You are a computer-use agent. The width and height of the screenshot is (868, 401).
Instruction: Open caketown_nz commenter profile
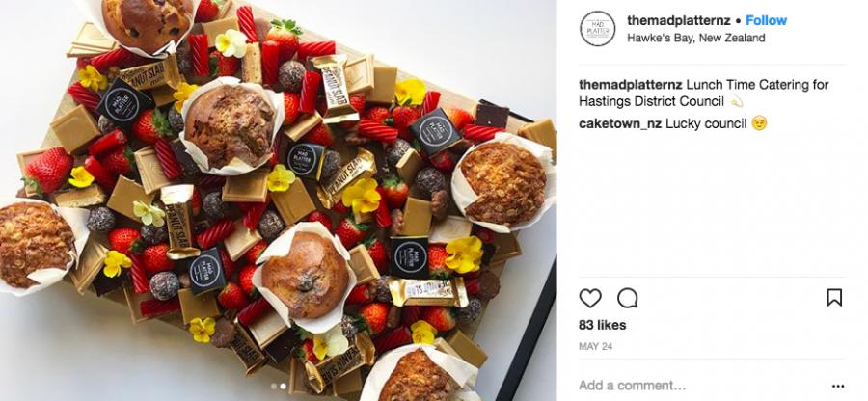pos(620,124)
